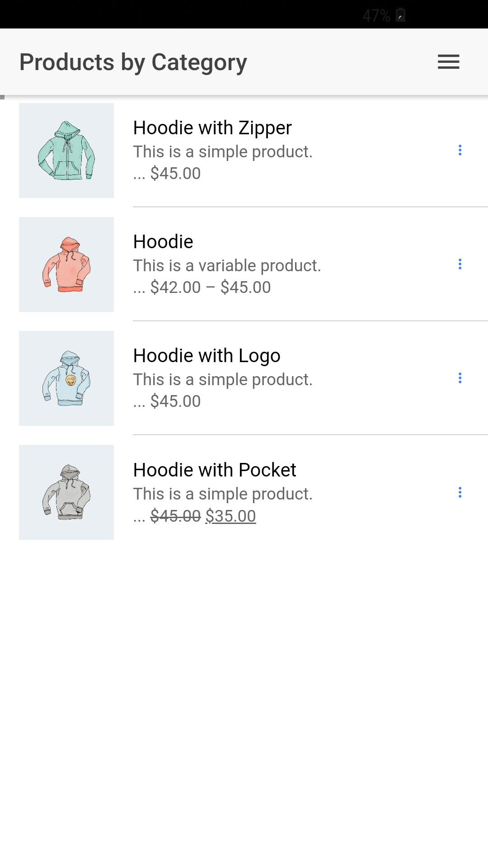The image size is (488, 868).
Task: Open the Hoodie with Pocket title
Action: [215, 470]
